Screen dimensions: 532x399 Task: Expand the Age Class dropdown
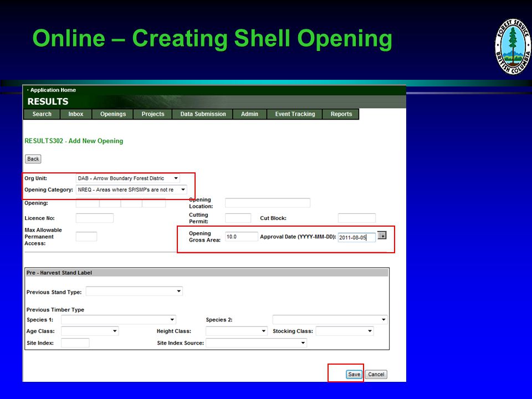pyautogui.click(x=90, y=331)
